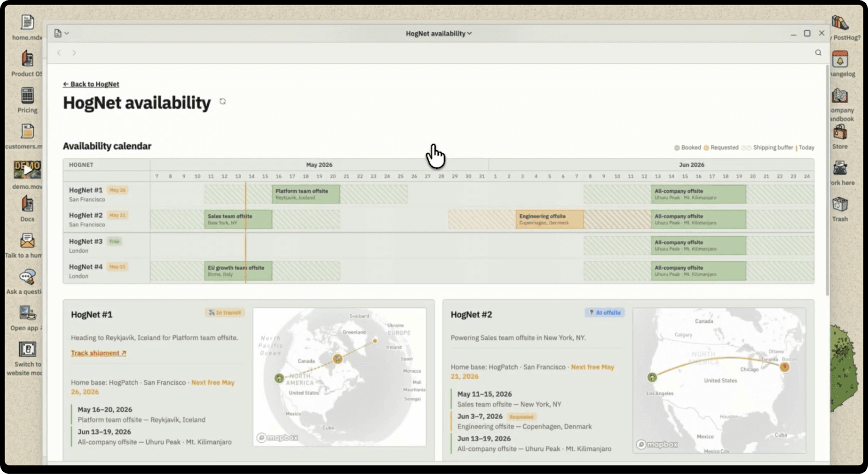Select the Engineering offsite requested calendar block
The height and width of the screenshot is (474, 868).
[550, 219]
